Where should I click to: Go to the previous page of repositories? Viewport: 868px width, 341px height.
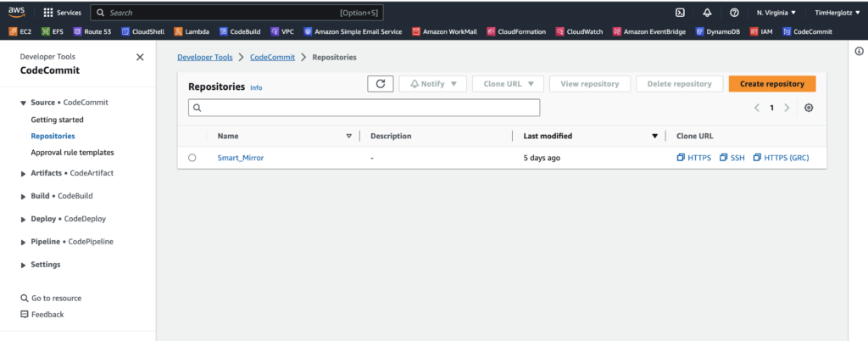tap(757, 108)
